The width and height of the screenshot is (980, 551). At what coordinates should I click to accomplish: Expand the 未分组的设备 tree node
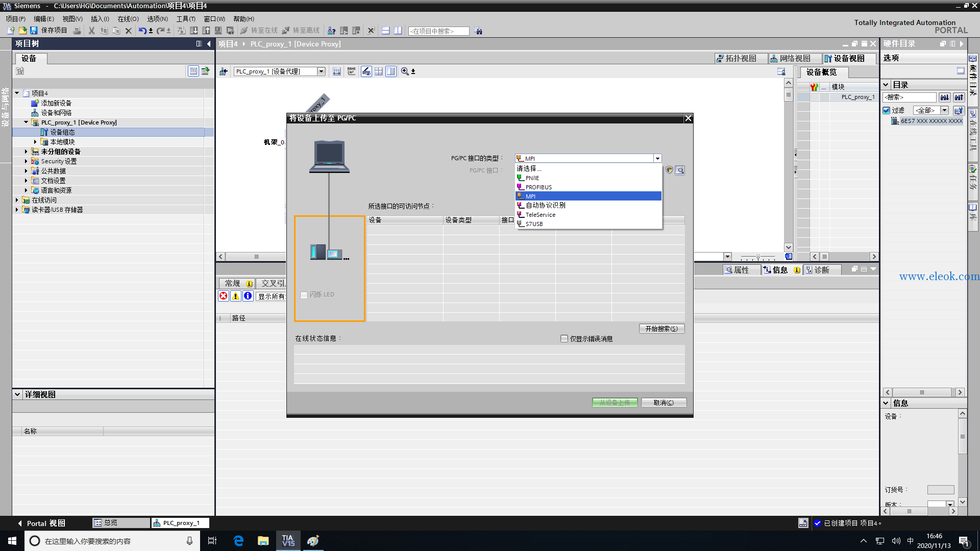click(x=26, y=152)
